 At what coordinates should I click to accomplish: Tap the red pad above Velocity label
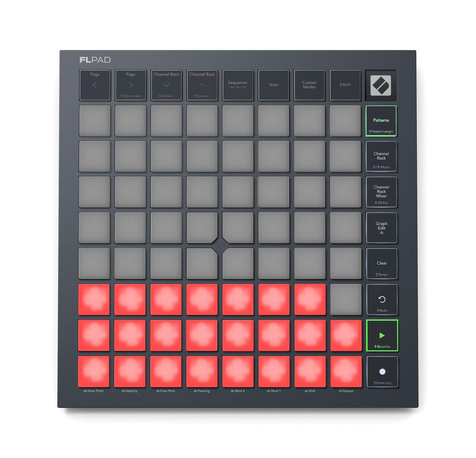point(130,371)
